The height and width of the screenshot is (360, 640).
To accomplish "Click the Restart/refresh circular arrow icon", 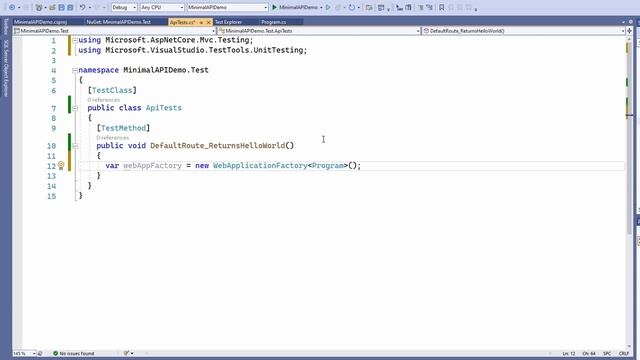I will pos(351,7).
